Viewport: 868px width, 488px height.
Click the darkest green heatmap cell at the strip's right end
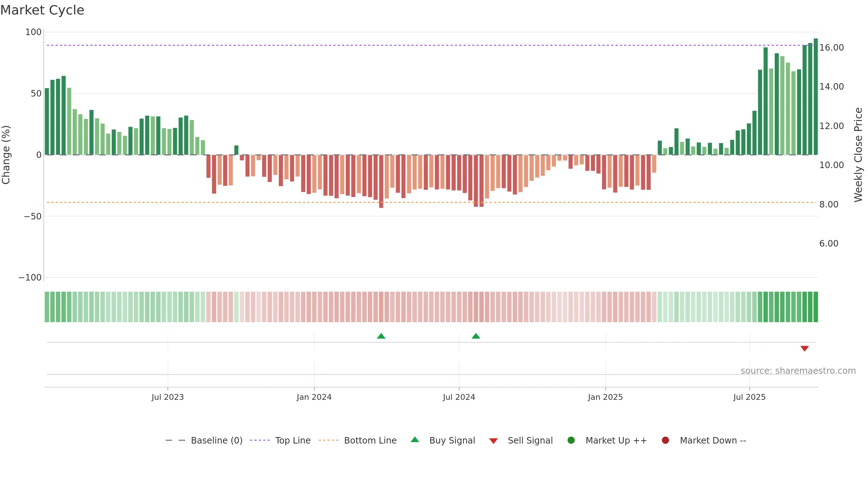(x=816, y=307)
